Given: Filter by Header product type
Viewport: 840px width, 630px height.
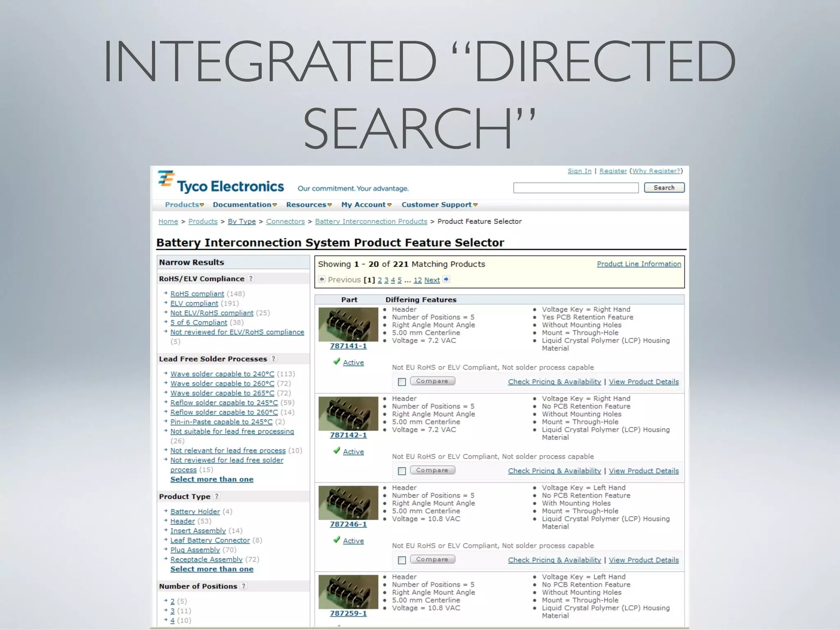Looking at the screenshot, I should click(x=183, y=521).
